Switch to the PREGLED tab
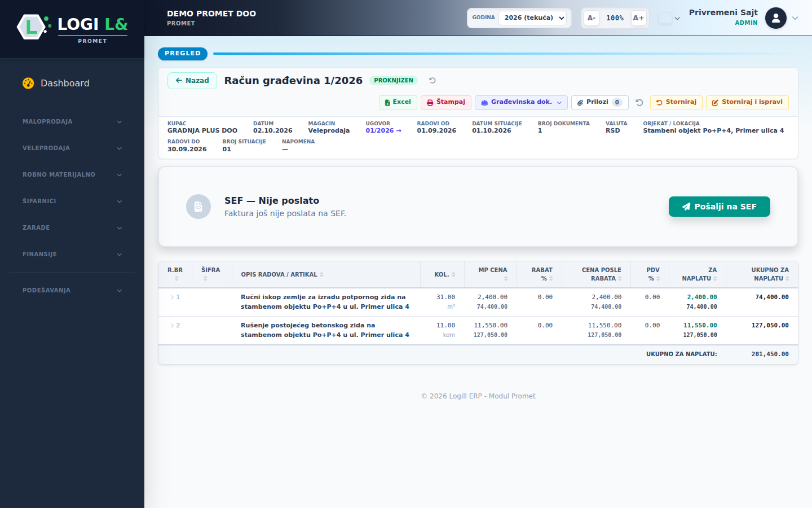 [183, 54]
